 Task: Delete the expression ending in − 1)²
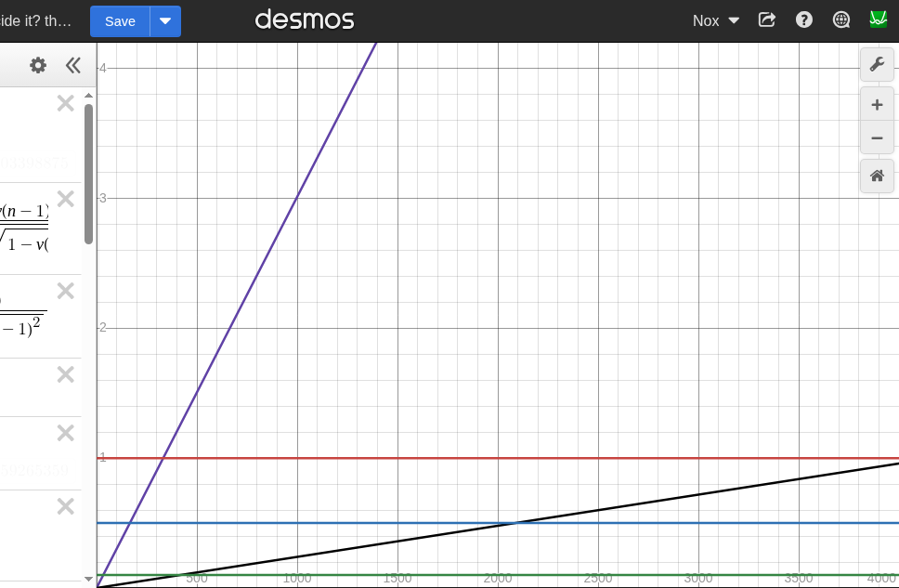[x=66, y=291]
